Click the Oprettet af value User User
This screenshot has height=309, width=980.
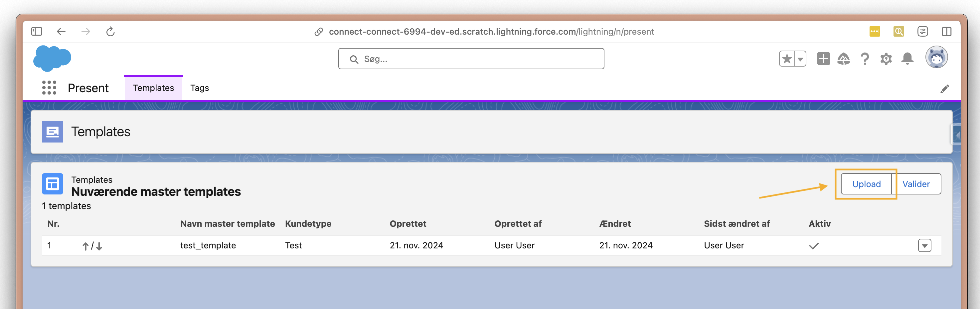pos(514,245)
